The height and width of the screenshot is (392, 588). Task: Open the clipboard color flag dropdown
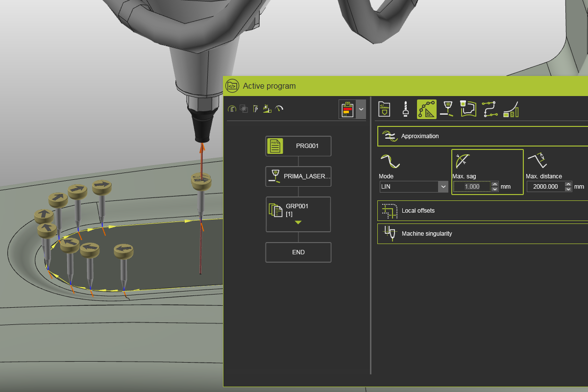click(x=361, y=109)
